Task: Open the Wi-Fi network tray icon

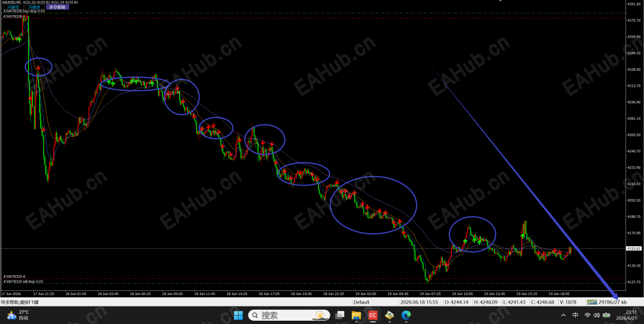Action: 588,315
